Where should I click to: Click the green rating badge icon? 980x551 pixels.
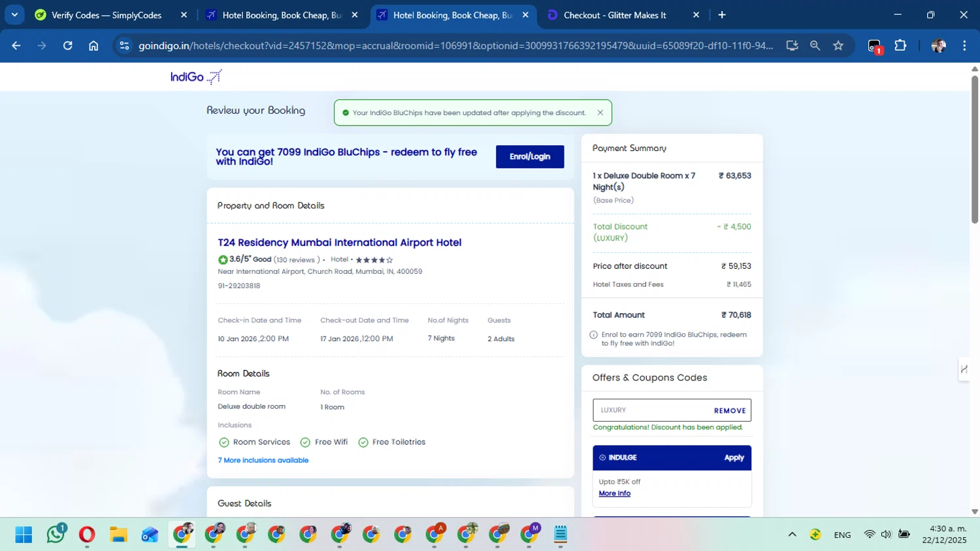pyautogui.click(x=223, y=259)
